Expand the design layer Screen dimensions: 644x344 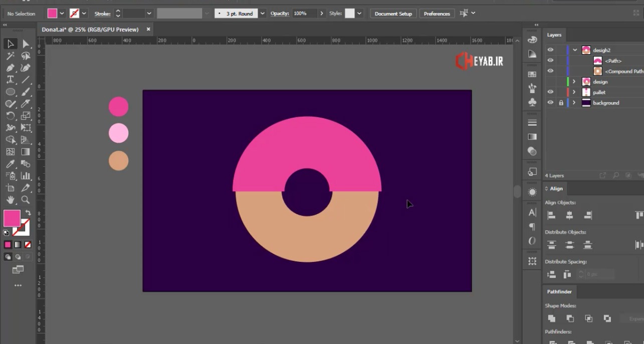574,82
